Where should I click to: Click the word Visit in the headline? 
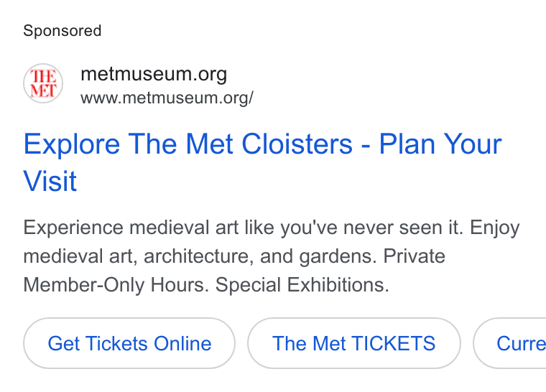tap(50, 181)
